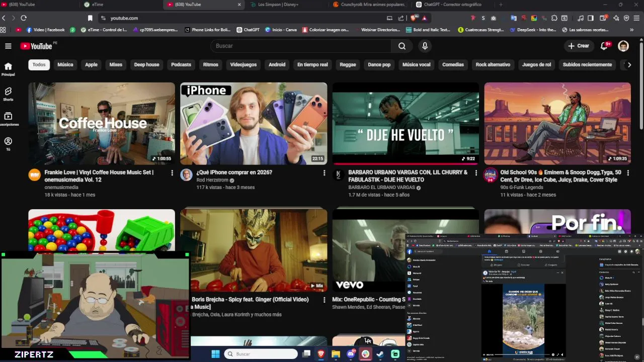Open Discord from the taskbar
This screenshot has width=644, height=362.
[351, 354]
